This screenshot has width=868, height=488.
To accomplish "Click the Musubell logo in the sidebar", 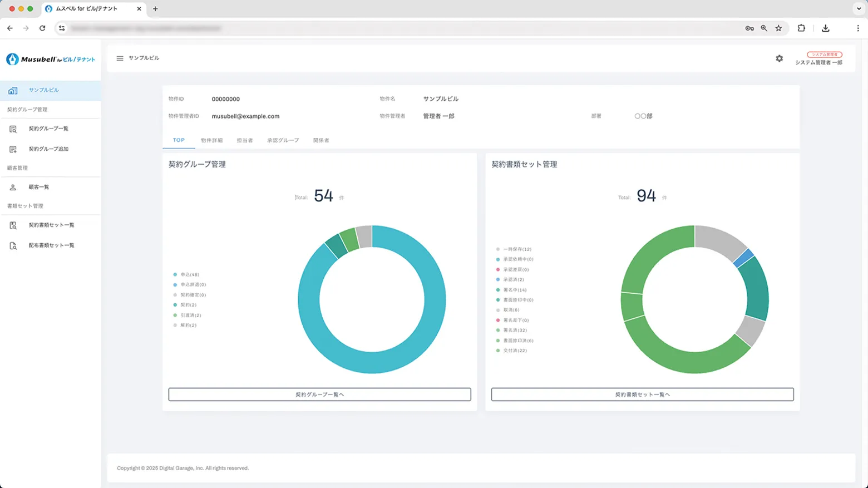I will tap(50, 59).
